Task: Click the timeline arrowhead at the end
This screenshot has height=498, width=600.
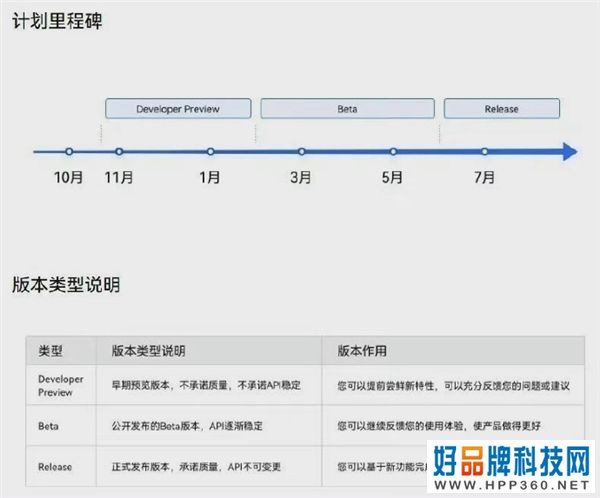Action: click(x=569, y=152)
